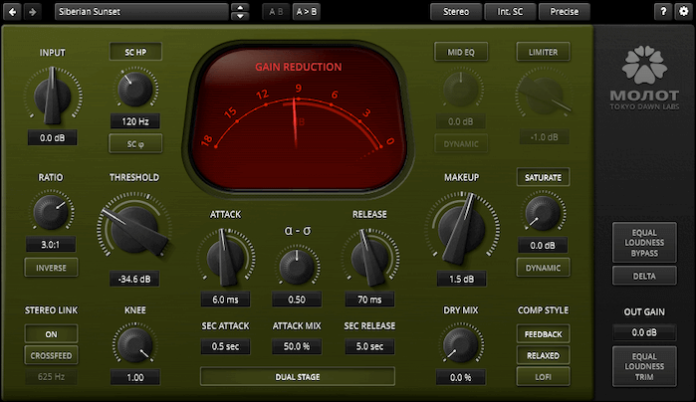
Task: Open the Int. SC sidechain source menu
Action: [x=510, y=12]
